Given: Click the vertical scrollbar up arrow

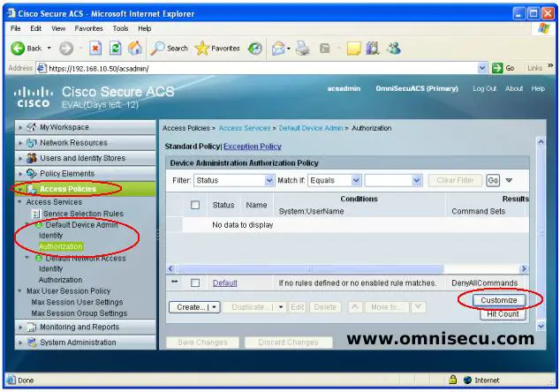Looking at the screenshot, I should (x=541, y=142).
